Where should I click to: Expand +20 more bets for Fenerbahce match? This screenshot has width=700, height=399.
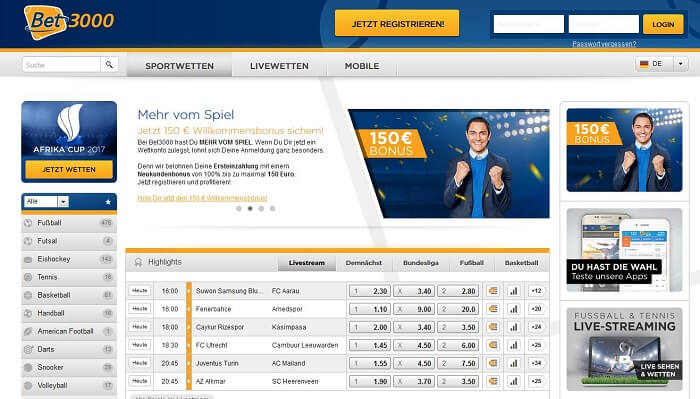pos(536,309)
